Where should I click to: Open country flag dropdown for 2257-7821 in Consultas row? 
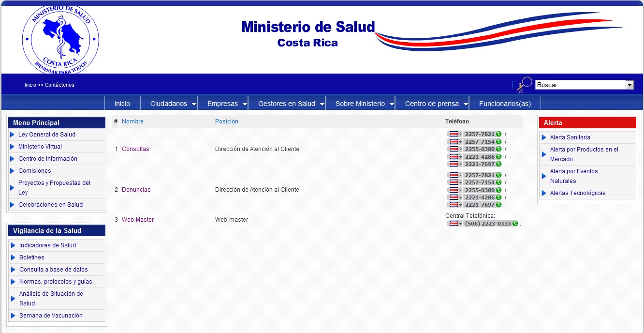[x=455, y=134]
